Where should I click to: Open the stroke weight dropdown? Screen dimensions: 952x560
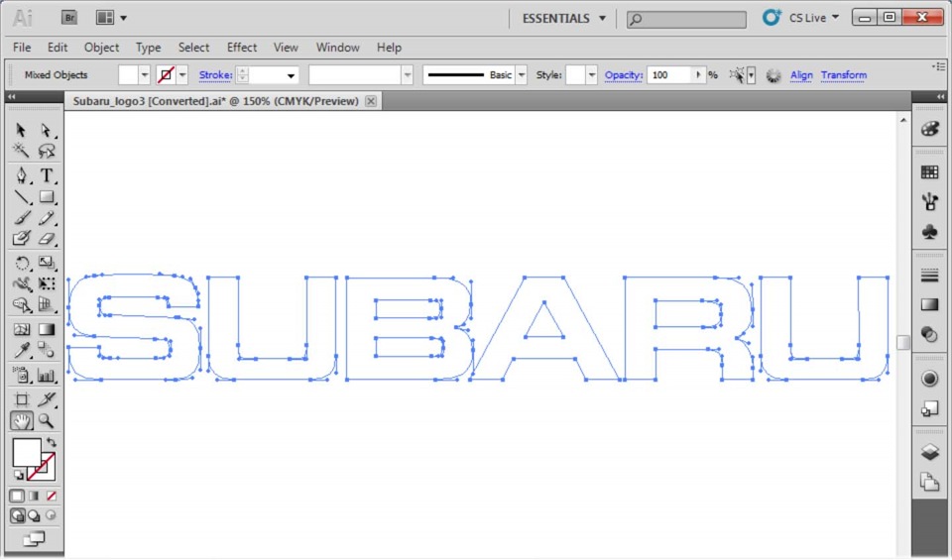point(291,75)
